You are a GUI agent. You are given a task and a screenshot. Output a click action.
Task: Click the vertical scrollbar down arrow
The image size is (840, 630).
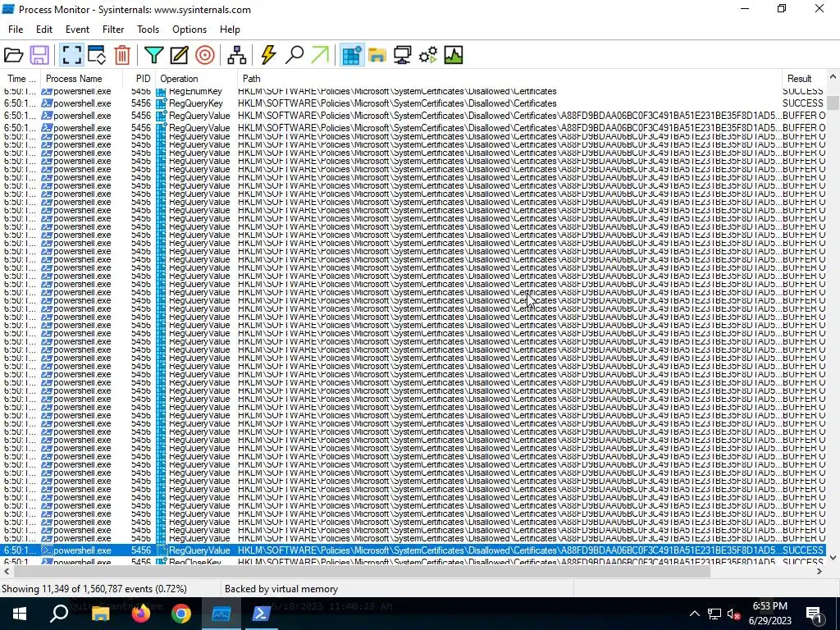click(x=833, y=558)
